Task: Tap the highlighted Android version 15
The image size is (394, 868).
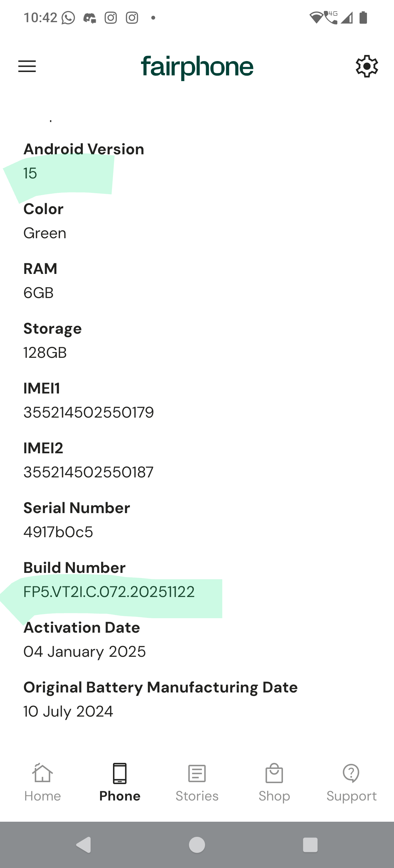Action: click(30, 173)
